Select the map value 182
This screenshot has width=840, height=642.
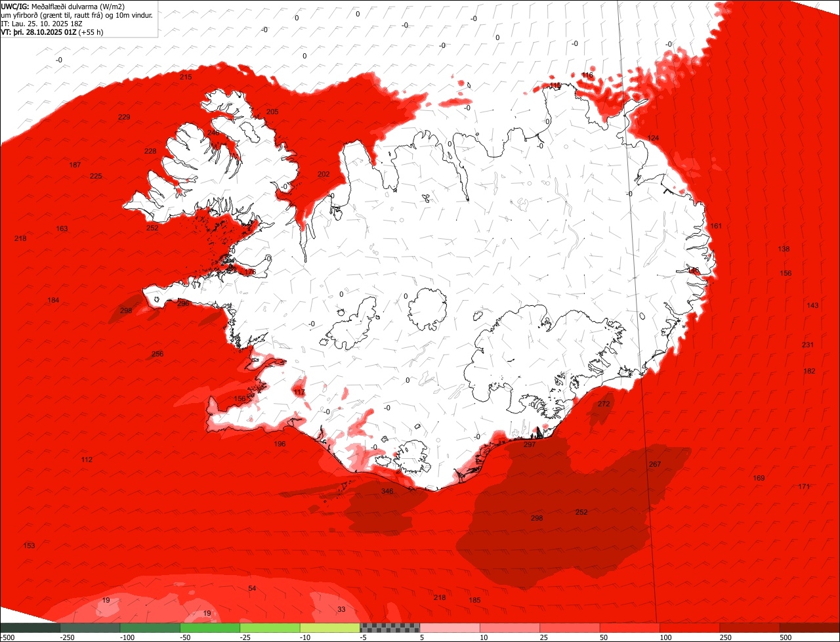pos(809,371)
